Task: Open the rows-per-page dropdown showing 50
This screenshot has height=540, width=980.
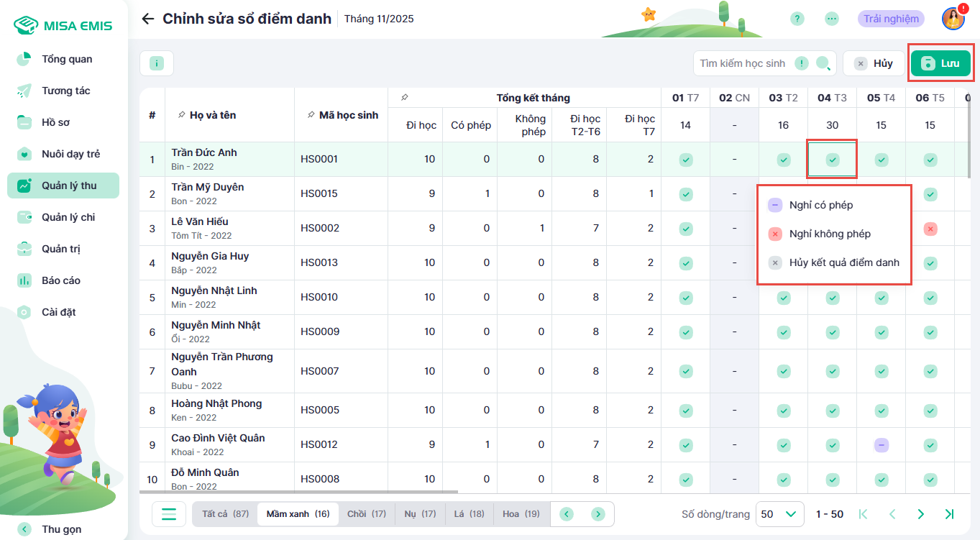Action: tap(779, 514)
